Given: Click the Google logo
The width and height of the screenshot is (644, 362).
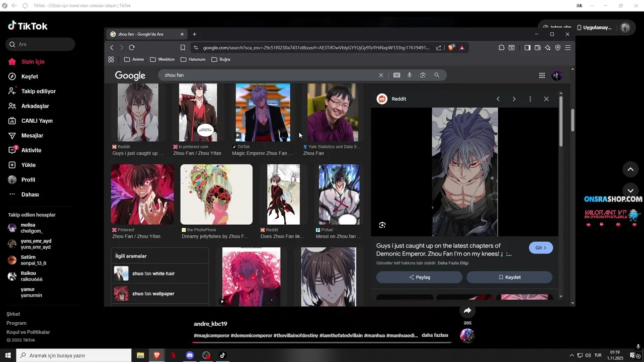Looking at the screenshot, I should click(130, 75).
